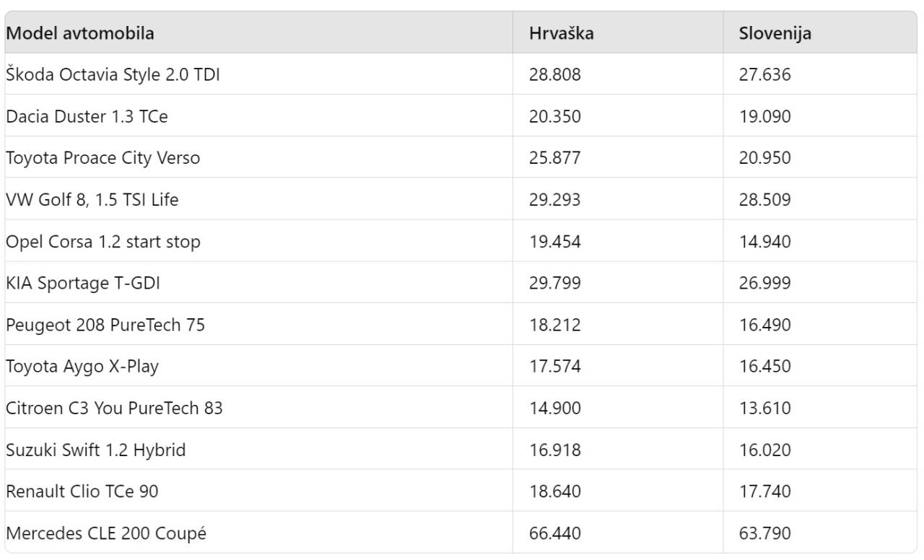924x560 pixels.
Task: Click the 'Model avtomobila' column header
Action: pyautogui.click(x=80, y=33)
